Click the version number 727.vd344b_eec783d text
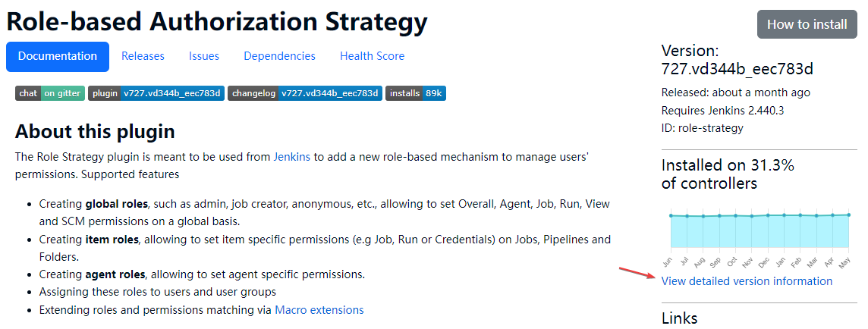This screenshot has width=868, height=329. point(737,70)
